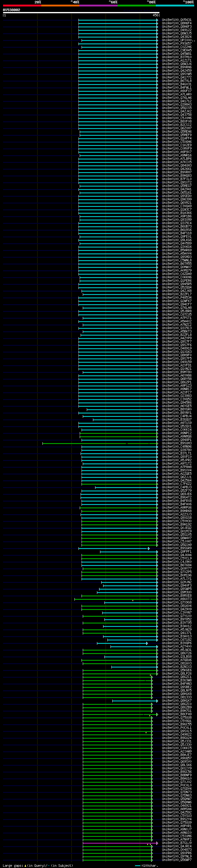Select hit label UniRef100_B9GC56
This screenshot has height=868, width=197.
(176, 772)
